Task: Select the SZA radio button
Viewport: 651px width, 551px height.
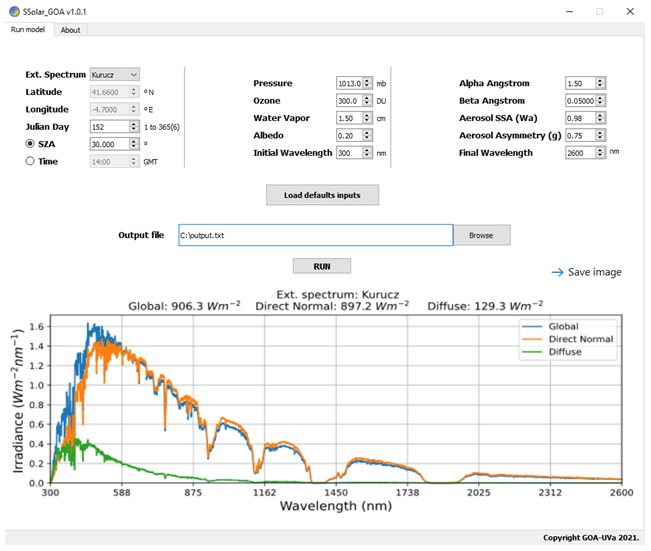Action: coord(31,144)
